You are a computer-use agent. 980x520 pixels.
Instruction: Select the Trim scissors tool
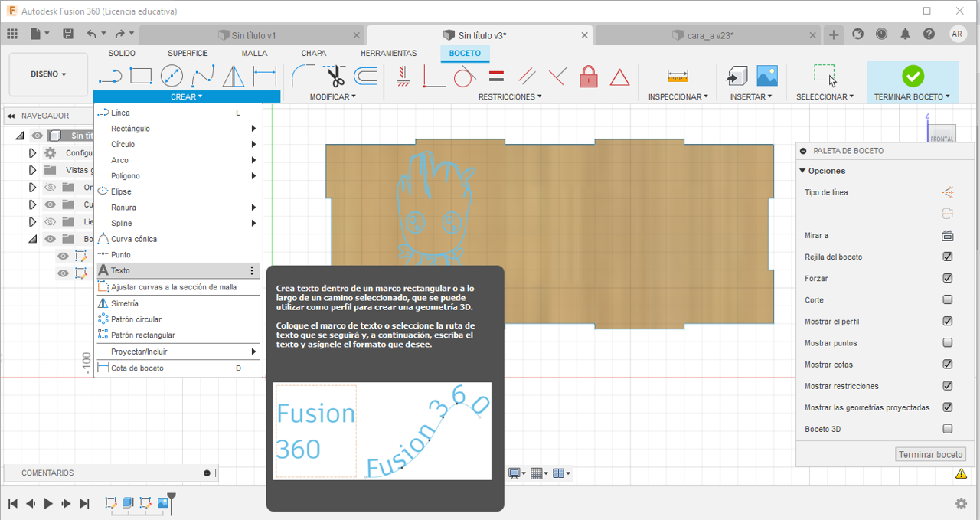[x=335, y=76]
